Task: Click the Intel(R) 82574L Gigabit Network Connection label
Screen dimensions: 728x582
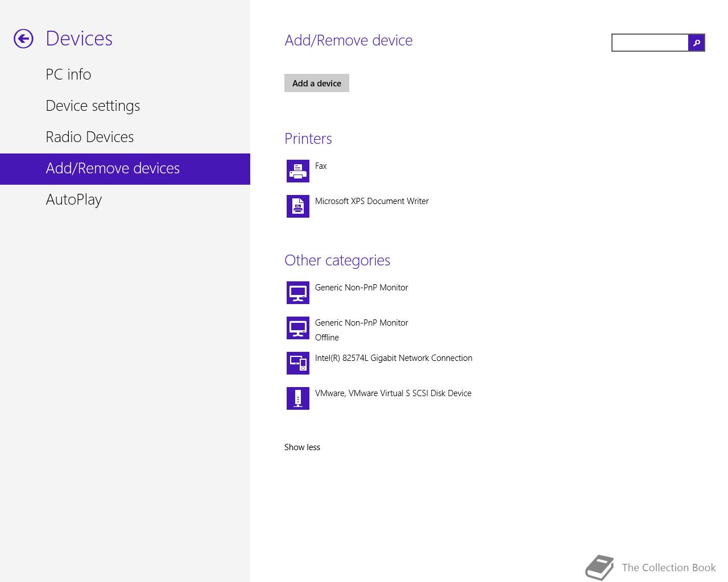Action: coord(394,358)
